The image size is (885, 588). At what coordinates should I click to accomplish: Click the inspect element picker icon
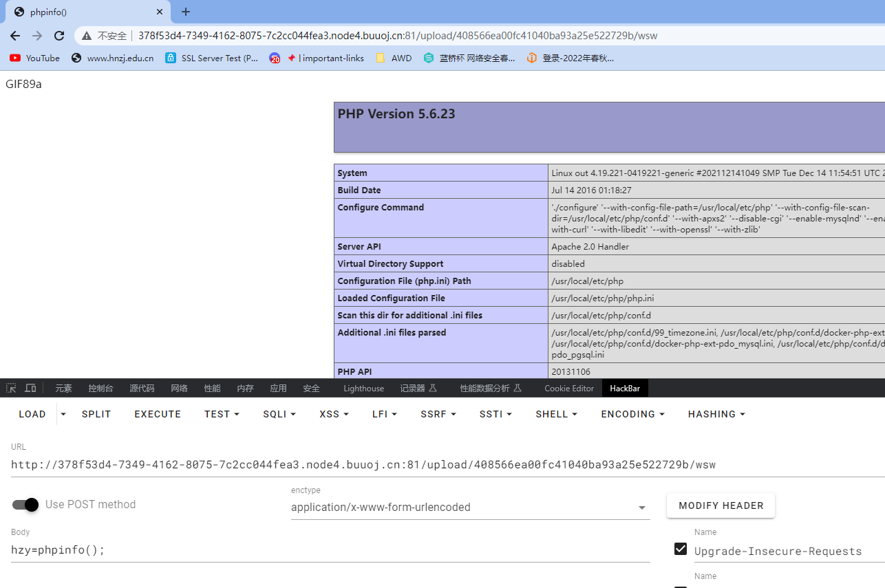[11, 389]
